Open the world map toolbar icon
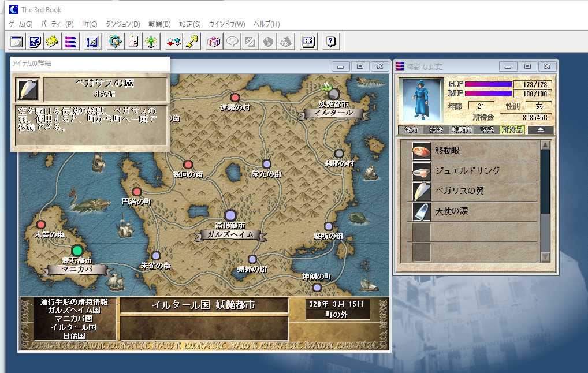The width and height of the screenshot is (588, 373). [35, 42]
